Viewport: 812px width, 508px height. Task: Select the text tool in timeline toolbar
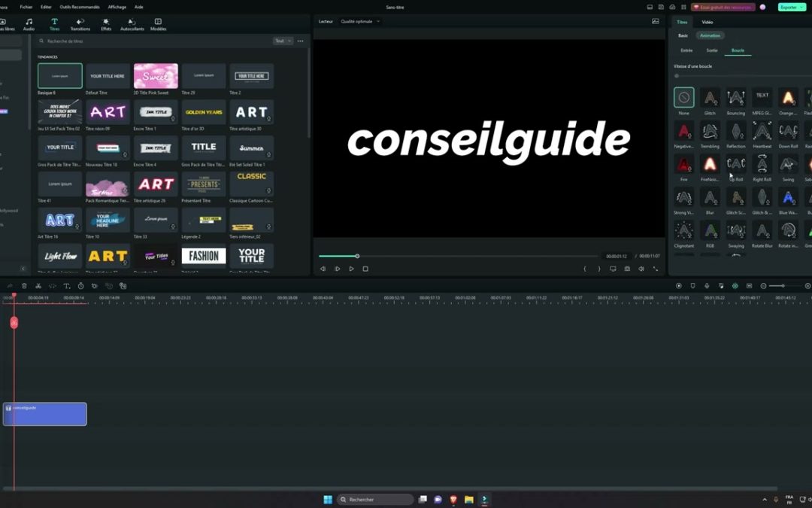coord(66,286)
